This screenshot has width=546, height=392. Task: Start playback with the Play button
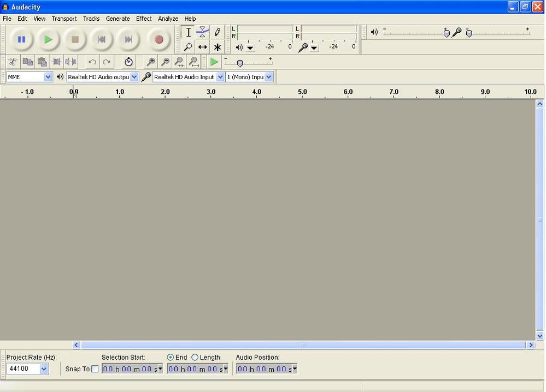point(49,39)
